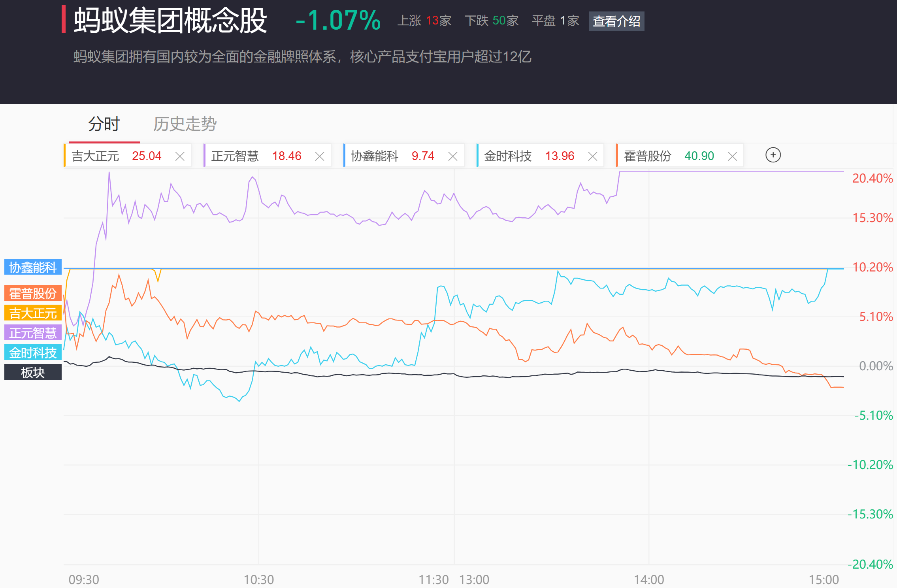This screenshot has height=588, width=897.
Task: Click the dark 板块 legend label
Action: click(x=33, y=372)
